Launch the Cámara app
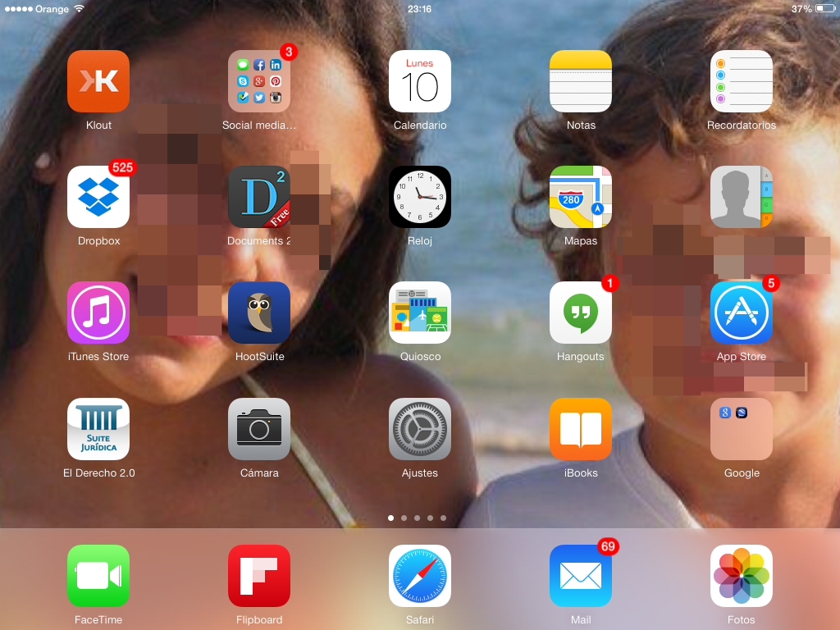The image size is (840, 630). [259, 429]
